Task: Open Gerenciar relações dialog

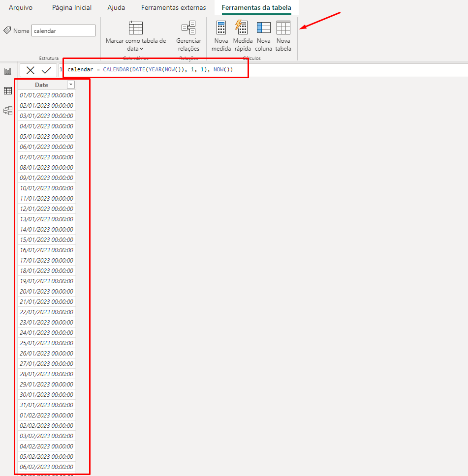Action: pyautogui.click(x=188, y=36)
